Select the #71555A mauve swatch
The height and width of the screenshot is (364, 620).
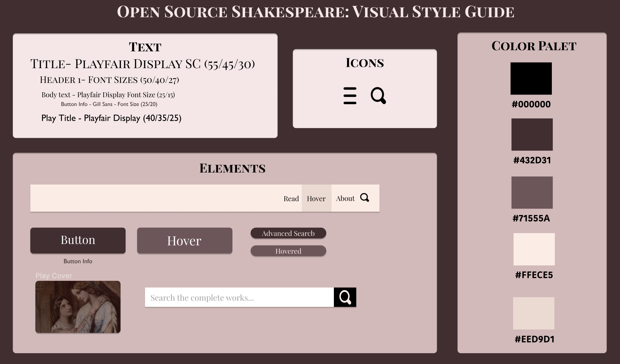point(532,192)
